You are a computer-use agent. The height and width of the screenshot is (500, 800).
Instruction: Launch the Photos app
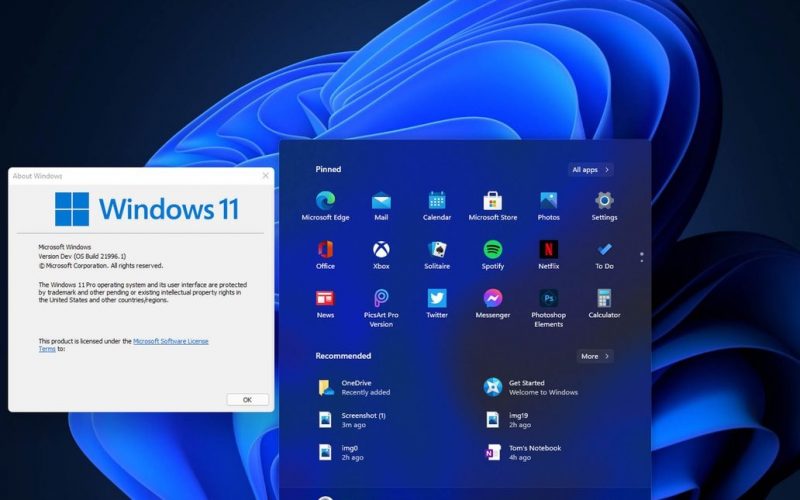(x=548, y=206)
